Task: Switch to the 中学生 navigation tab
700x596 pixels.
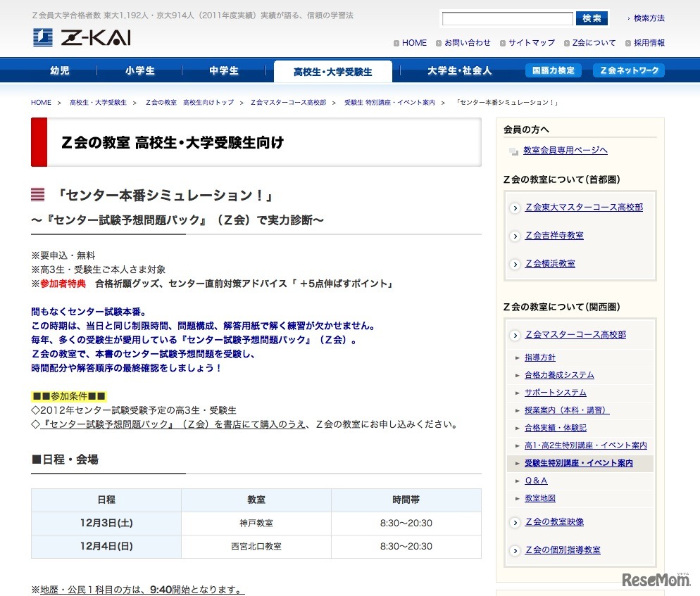Action: pos(224,71)
